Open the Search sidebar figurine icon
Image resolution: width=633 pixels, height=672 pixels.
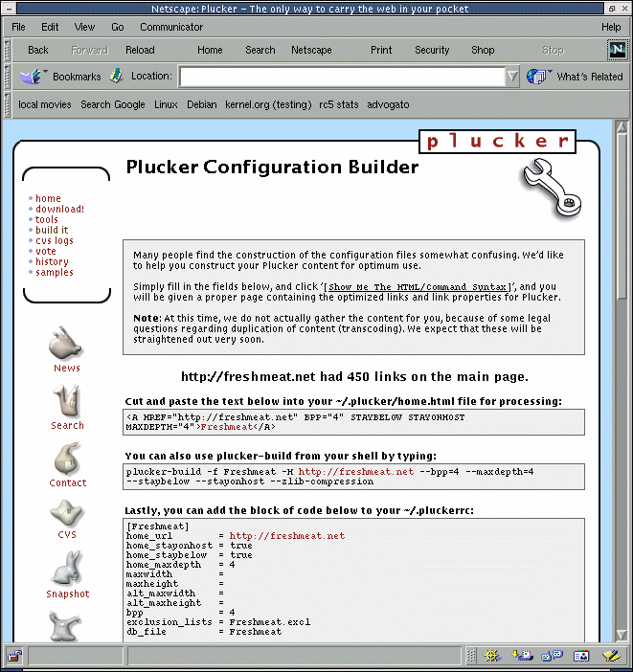66,400
